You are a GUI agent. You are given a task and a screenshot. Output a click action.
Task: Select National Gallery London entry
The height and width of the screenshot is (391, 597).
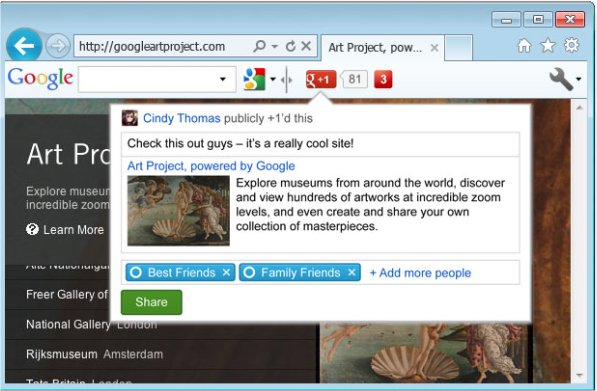pos(91,324)
